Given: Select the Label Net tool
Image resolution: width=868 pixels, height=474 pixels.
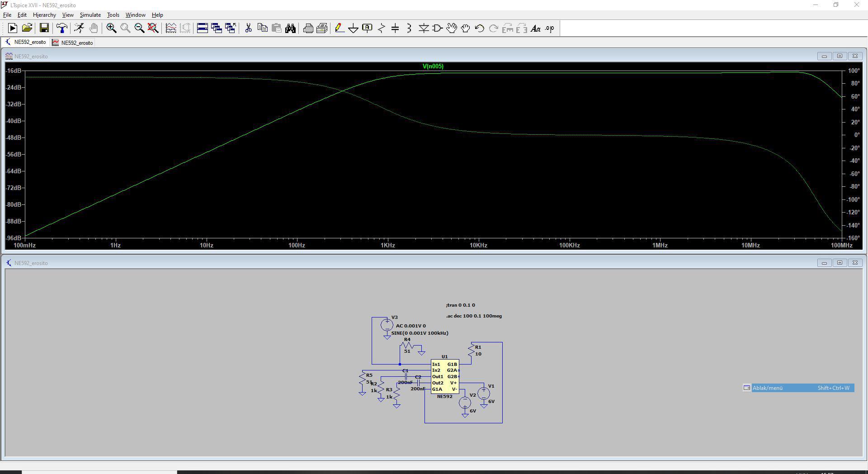Looking at the screenshot, I should [368, 28].
